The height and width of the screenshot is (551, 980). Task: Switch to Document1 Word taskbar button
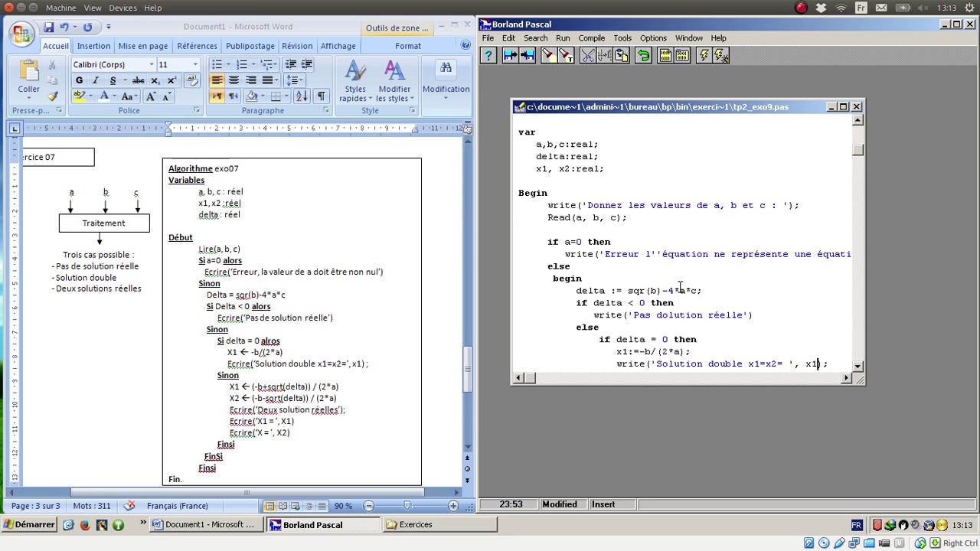(207, 525)
